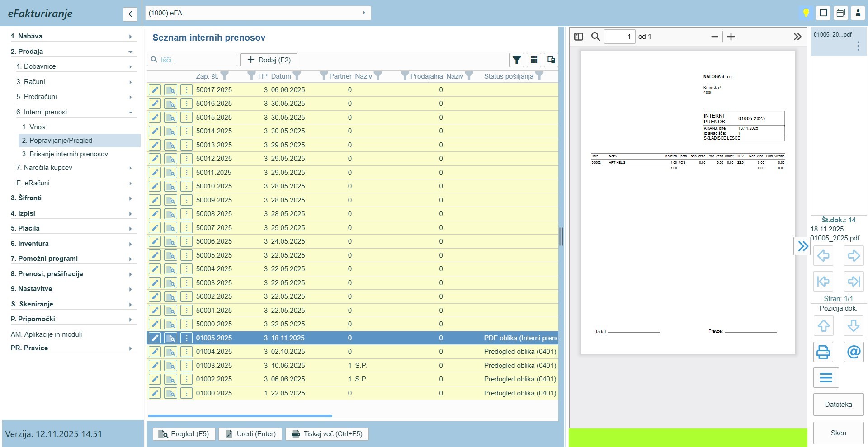Click the printer icon in the document panel
Viewport: 868px width, 447px height.
point(823,352)
